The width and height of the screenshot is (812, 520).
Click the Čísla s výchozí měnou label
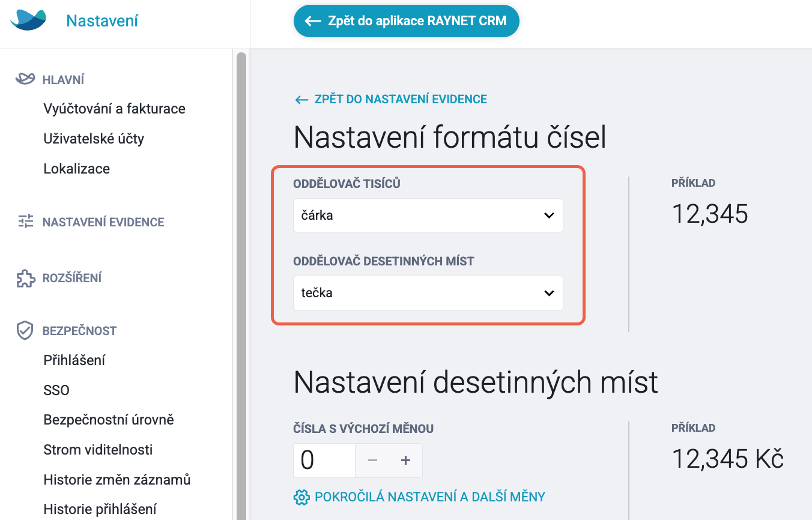[363, 429]
